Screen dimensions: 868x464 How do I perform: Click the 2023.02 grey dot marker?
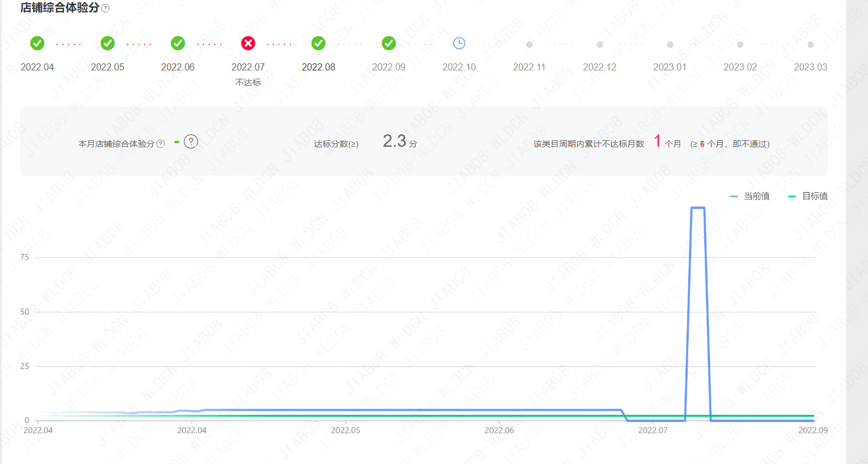[x=740, y=44]
